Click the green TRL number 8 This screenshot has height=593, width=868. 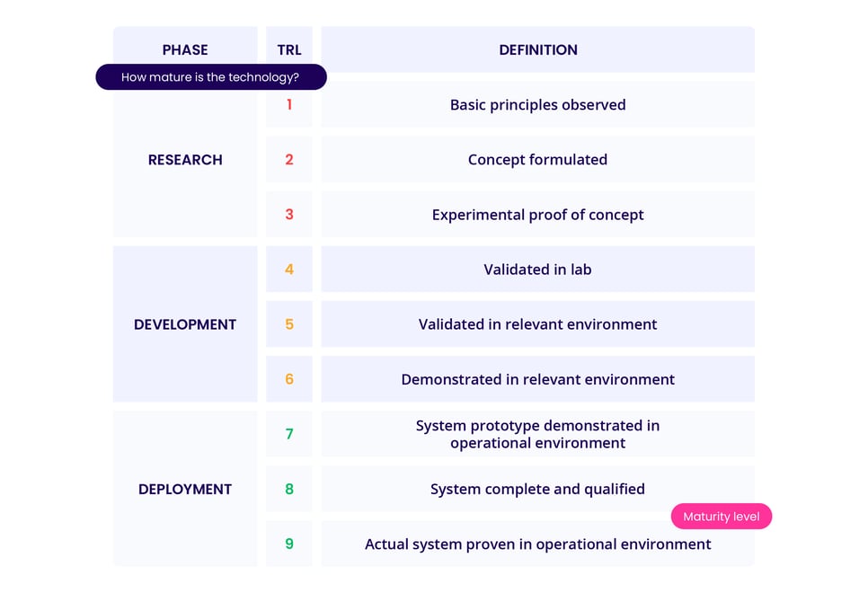pos(289,489)
